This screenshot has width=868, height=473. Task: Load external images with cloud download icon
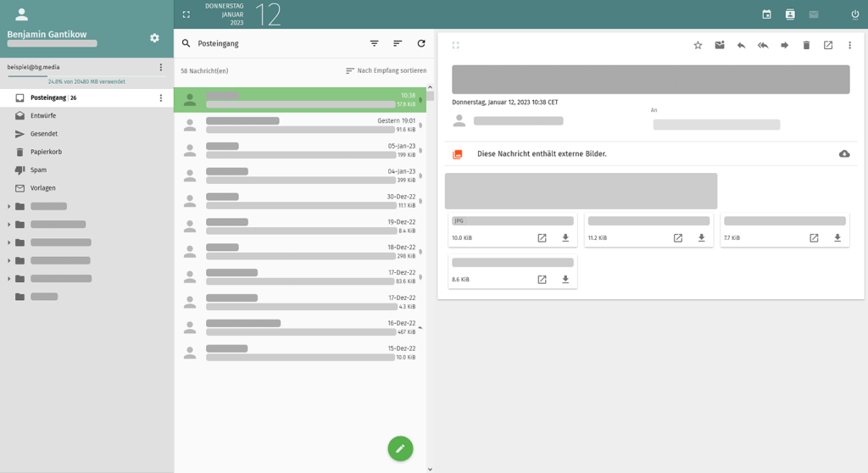click(844, 153)
